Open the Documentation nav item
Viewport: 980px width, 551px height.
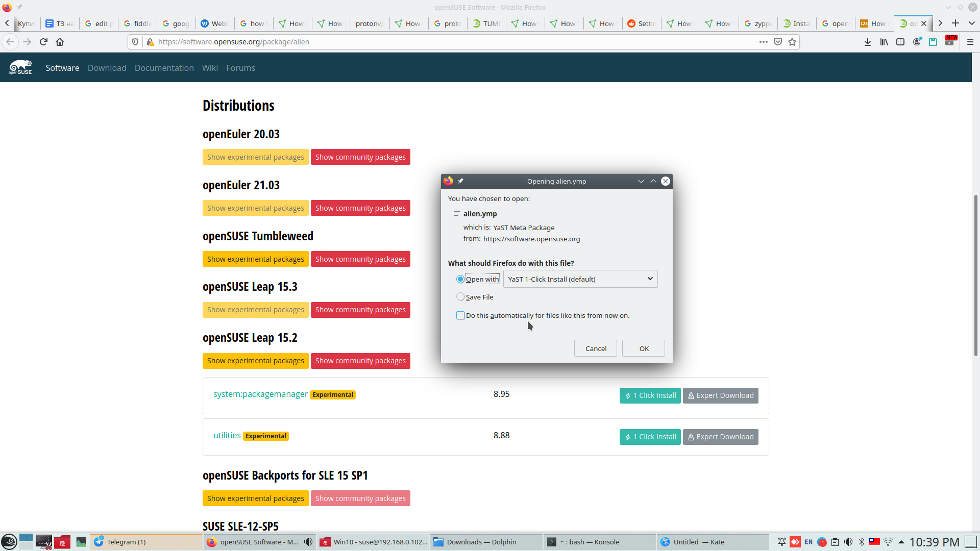(164, 68)
